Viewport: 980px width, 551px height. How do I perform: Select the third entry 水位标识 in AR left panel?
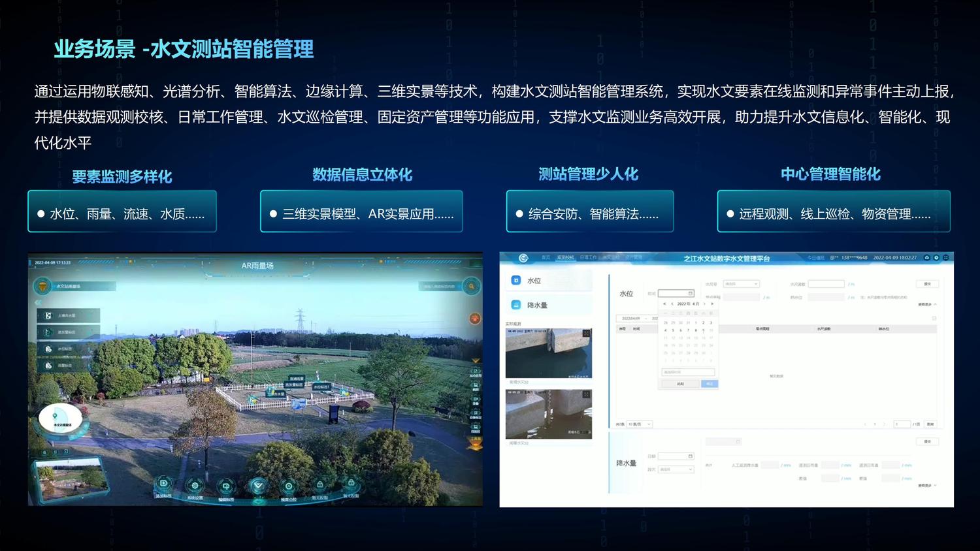69,349
